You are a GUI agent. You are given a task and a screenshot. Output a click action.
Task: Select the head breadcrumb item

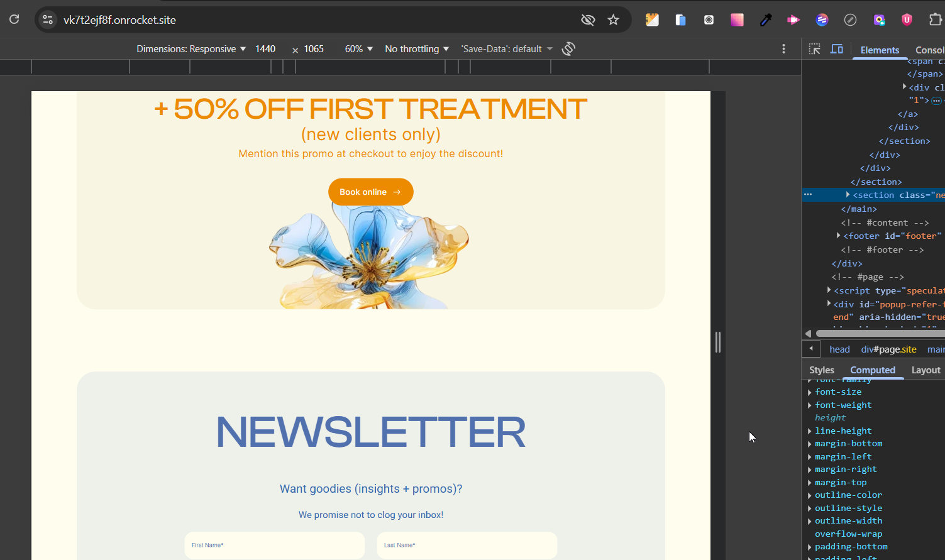[x=839, y=349]
